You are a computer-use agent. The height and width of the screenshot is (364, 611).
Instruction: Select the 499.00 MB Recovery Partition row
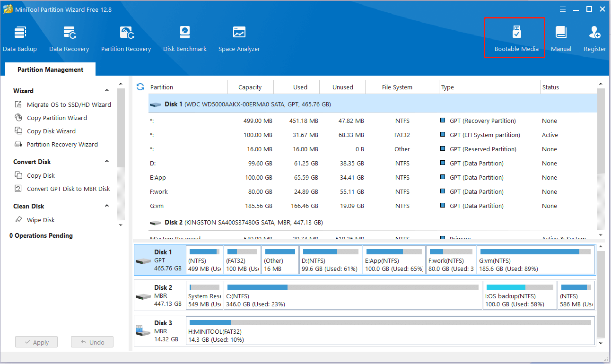tap(373, 121)
